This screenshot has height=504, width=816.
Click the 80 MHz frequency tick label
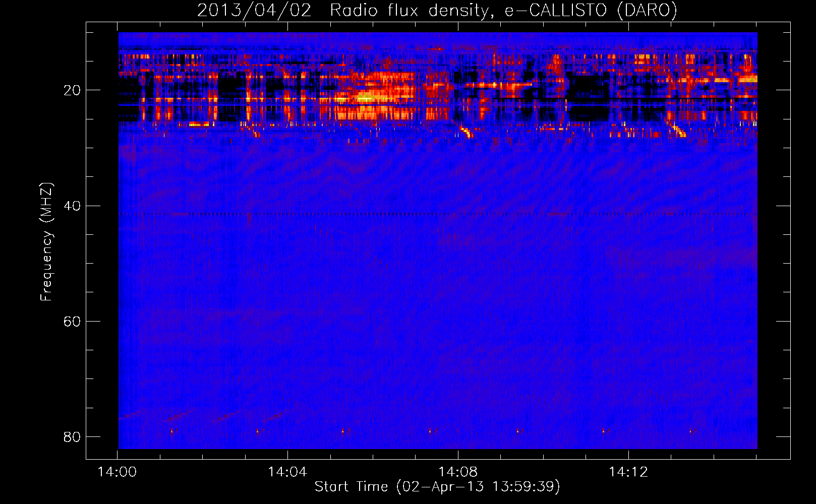coord(72,437)
